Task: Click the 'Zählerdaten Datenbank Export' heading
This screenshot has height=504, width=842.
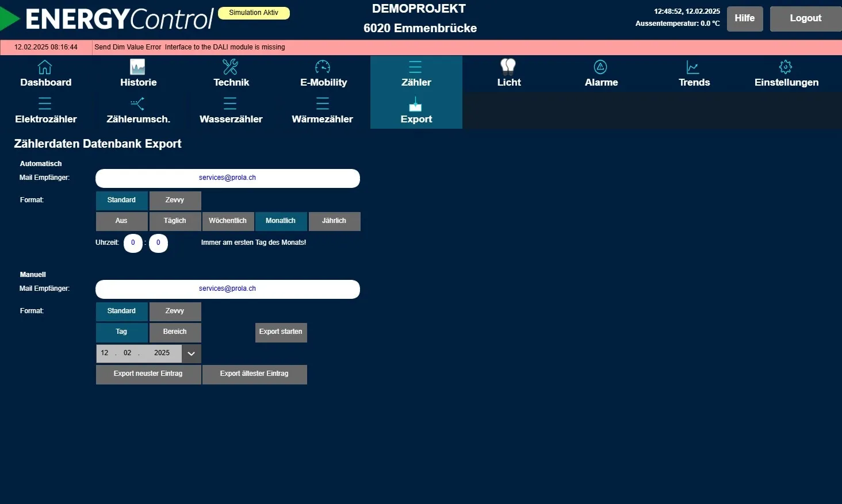Action: [98, 144]
